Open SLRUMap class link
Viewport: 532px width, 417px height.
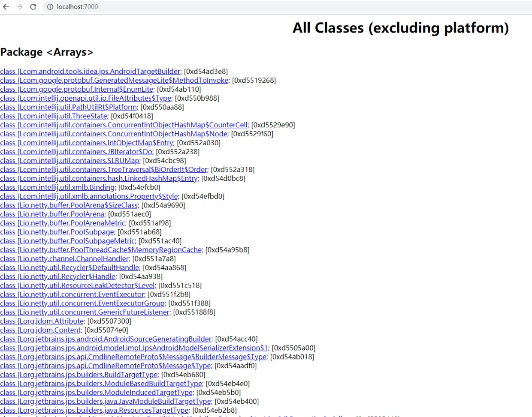pos(70,161)
